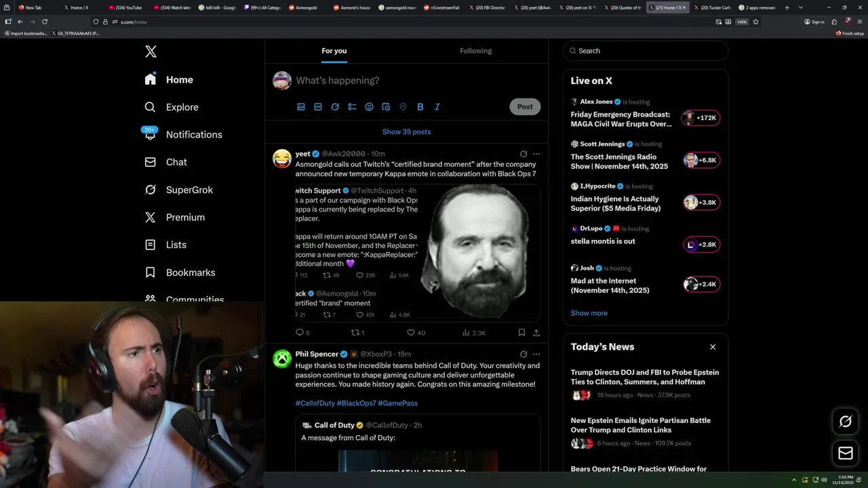Open Chat envelope in the sidebar
868x488 pixels.
[151, 162]
